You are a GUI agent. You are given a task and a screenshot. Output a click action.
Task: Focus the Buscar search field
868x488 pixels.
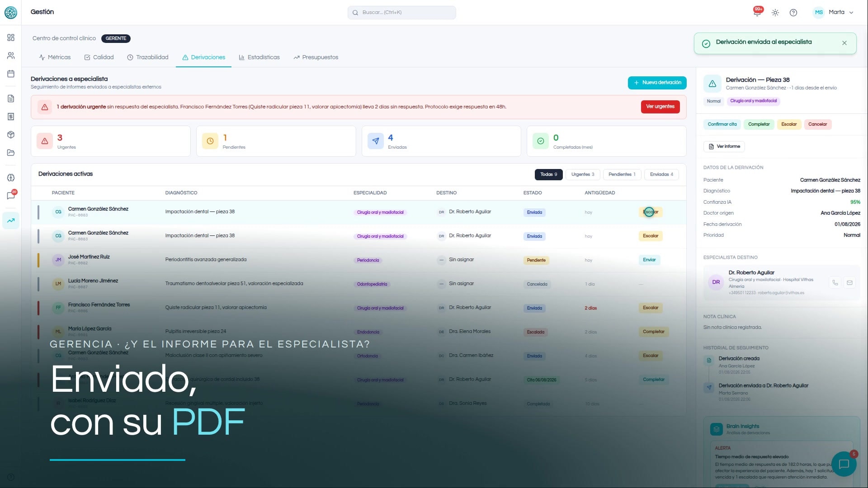point(401,13)
